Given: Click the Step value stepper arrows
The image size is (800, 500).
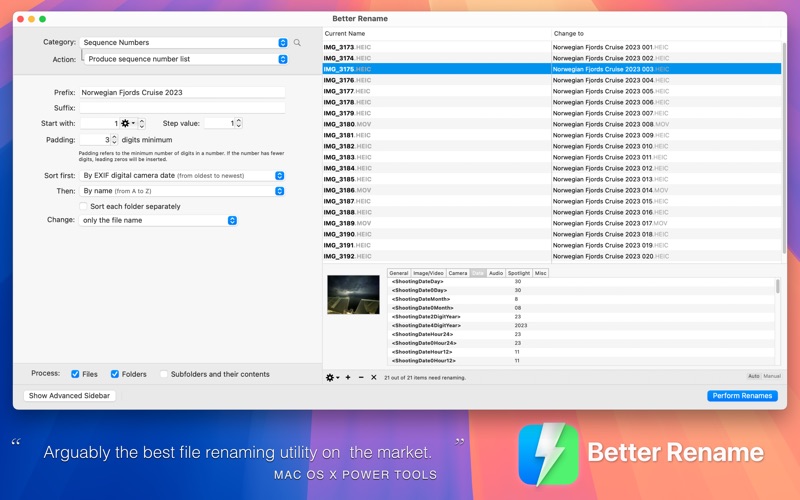Looking at the screenshot, I should [x=238, y=123].
